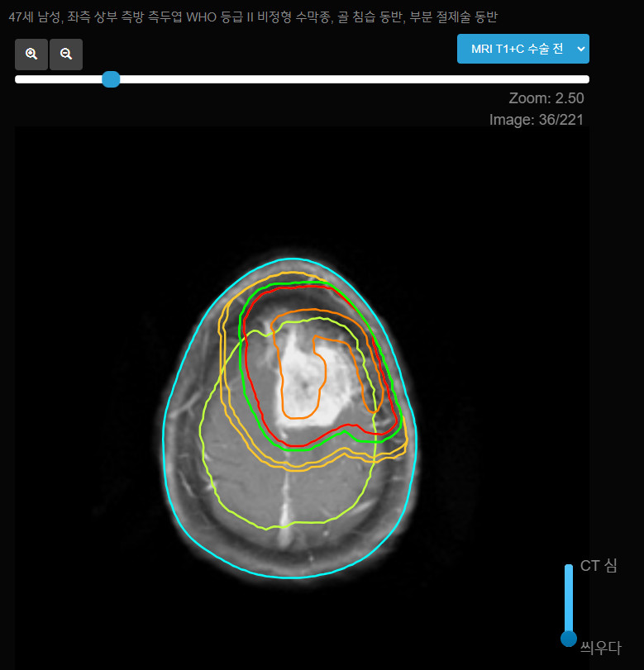Click the zoom in magnifier icon

click(x=31, y=55)
